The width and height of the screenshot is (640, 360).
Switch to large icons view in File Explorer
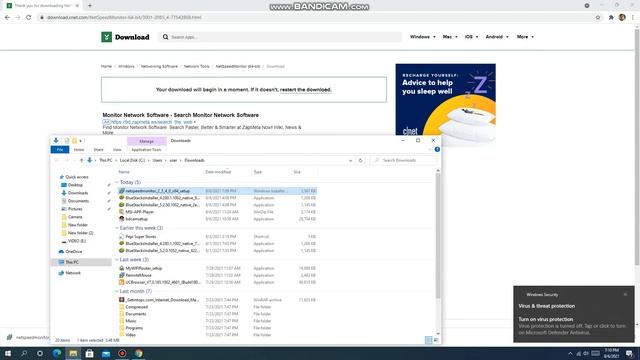pyautogui.click(x=436, y=340)
